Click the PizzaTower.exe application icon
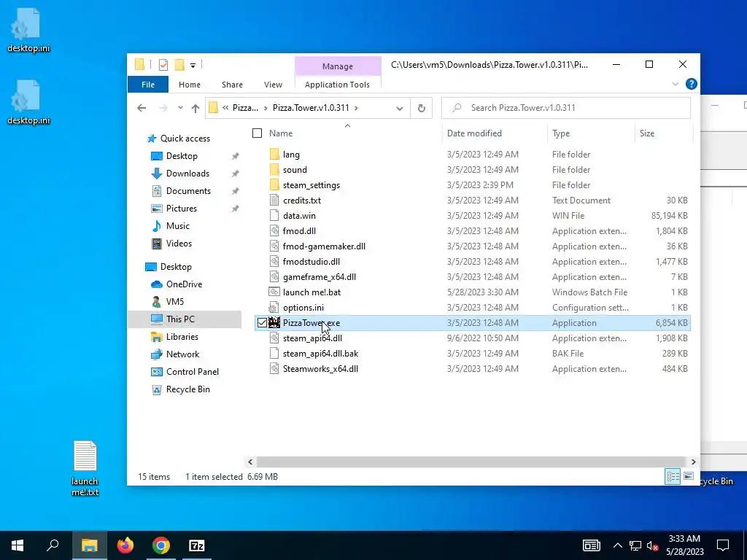The height and width of the screenshot is (560, 747). pos(274,322)
